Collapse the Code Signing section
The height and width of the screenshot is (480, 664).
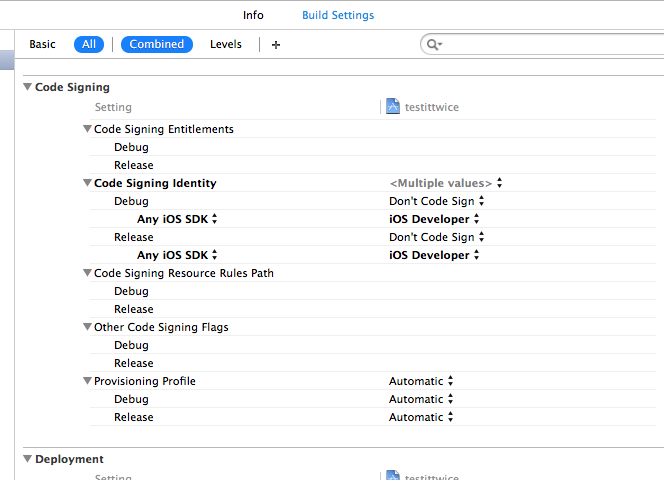[x=27, y=87]
